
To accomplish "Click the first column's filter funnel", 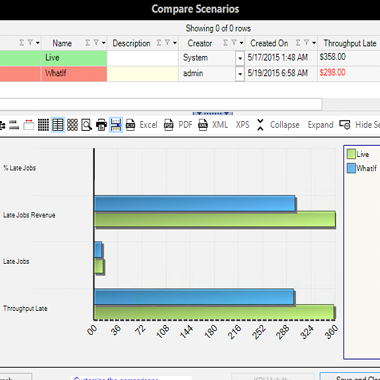I will pos(30,43).
